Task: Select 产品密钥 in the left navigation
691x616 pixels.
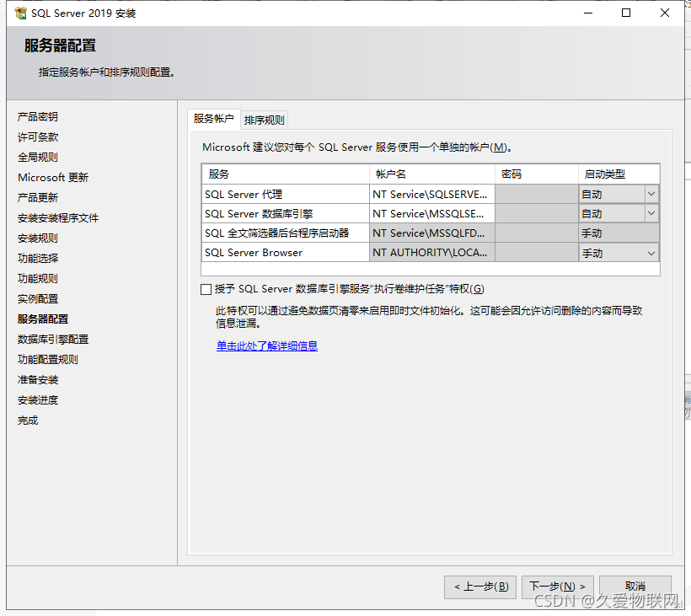Action: 37,116
